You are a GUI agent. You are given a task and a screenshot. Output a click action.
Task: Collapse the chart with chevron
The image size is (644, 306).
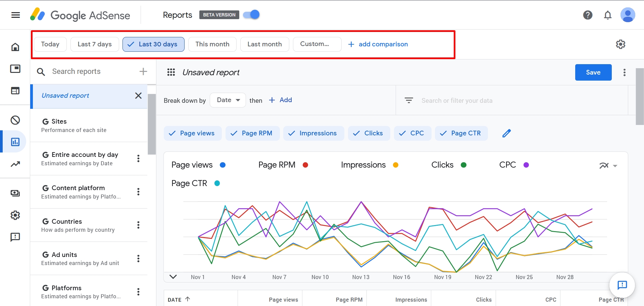173,277
